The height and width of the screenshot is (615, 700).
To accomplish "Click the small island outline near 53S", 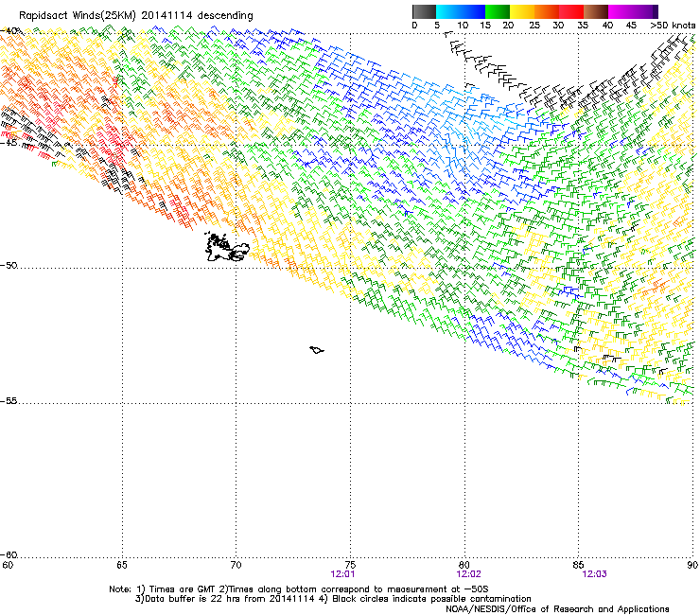I will point(317,350).
